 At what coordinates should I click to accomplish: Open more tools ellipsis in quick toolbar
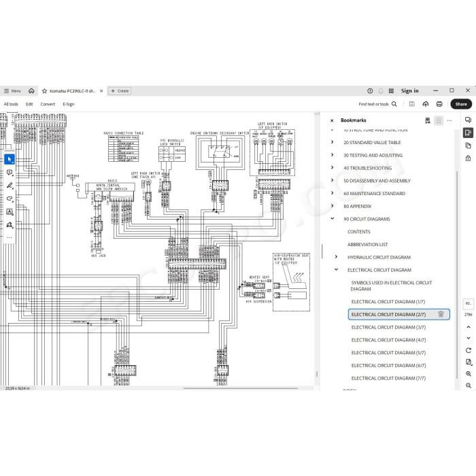pyautogui.click(x=10, y=237)
